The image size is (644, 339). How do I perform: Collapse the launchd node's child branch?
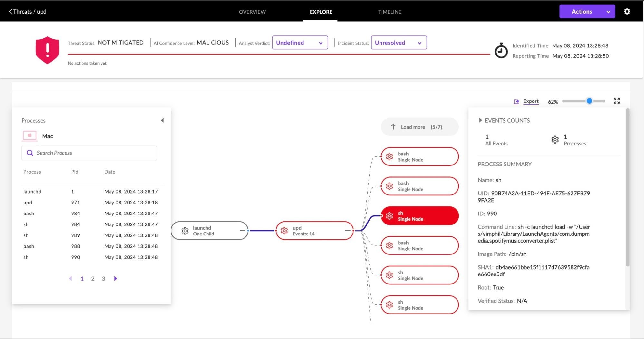(x=242, y=231)
